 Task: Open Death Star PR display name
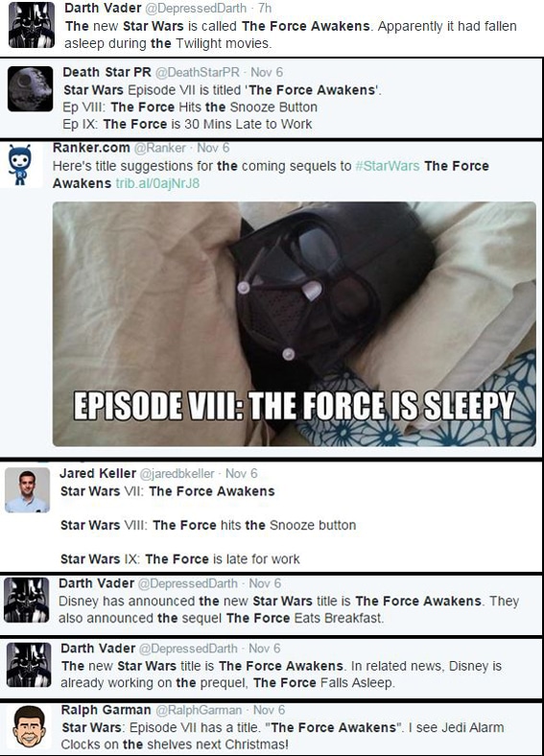tap(107, 72)
